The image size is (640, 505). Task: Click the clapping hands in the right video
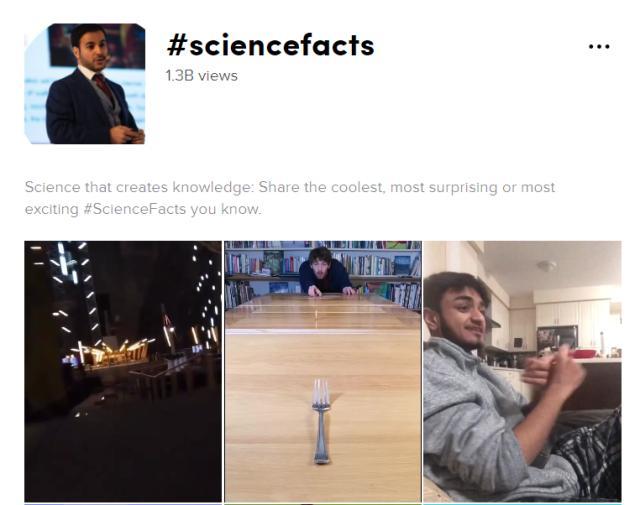click(553, 369)
